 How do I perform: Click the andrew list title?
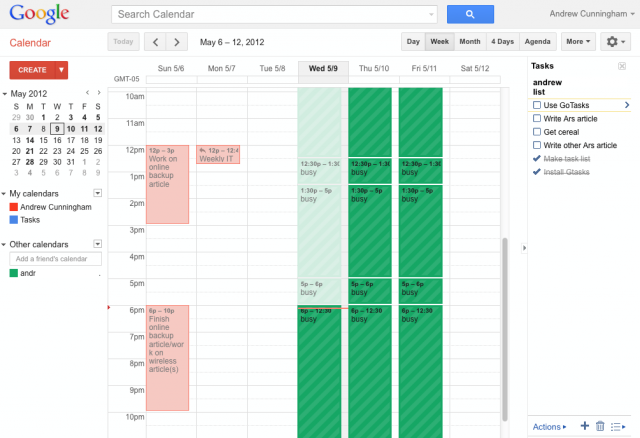point(547,87)
